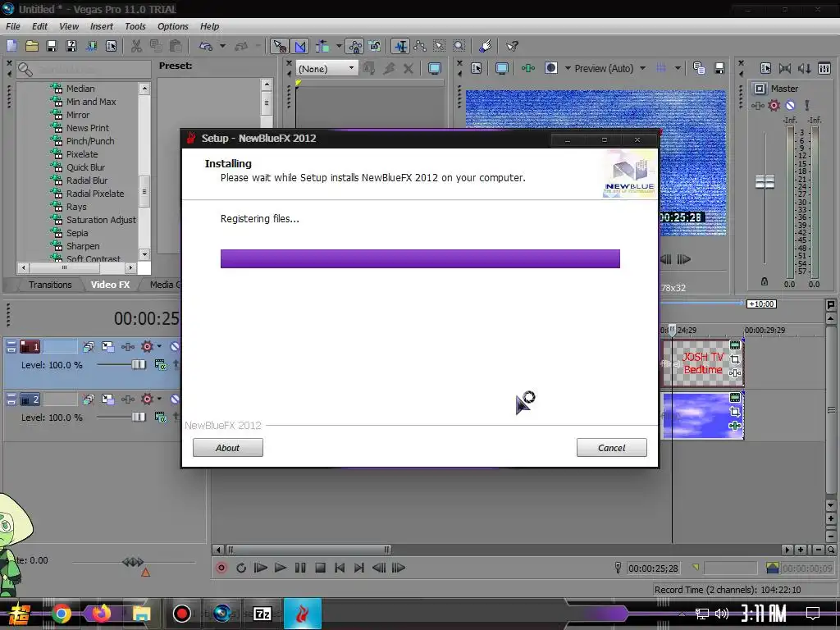
Task: Click the New project icon in toolbar
Action: pos(11,46)
